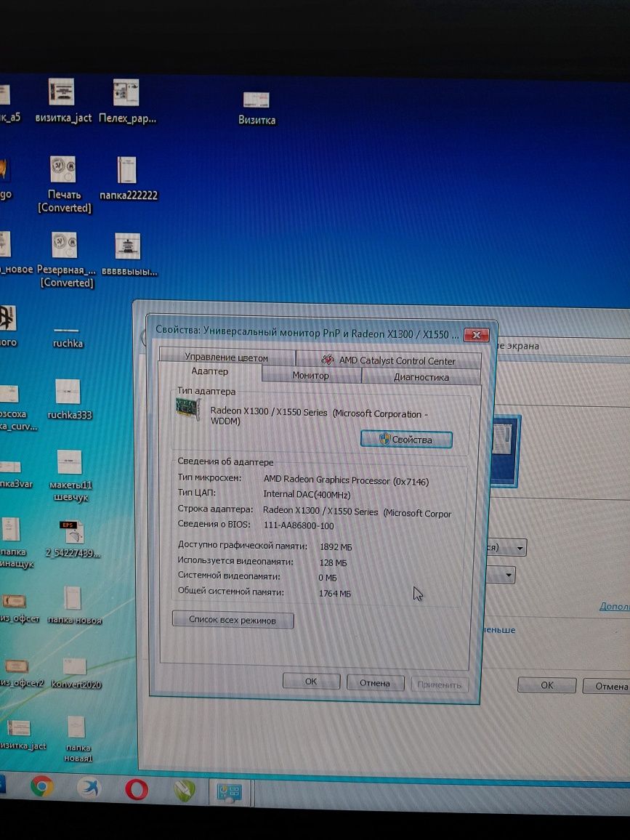
Task: Open the визитка_jact desktop icon near the top
Action: [62, 101]
